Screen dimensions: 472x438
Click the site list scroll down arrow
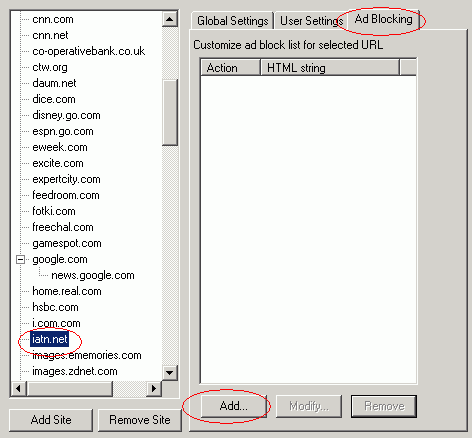(170, 372)
